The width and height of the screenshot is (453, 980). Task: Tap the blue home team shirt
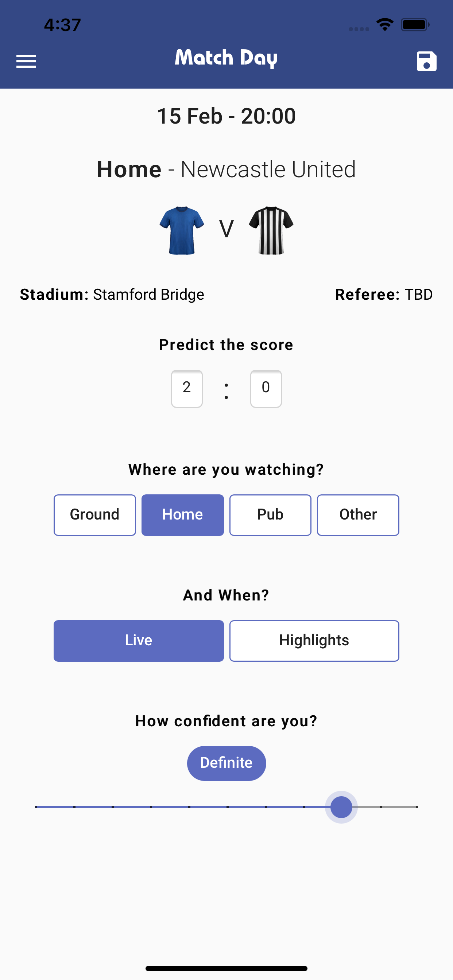[x=182, y=230]
